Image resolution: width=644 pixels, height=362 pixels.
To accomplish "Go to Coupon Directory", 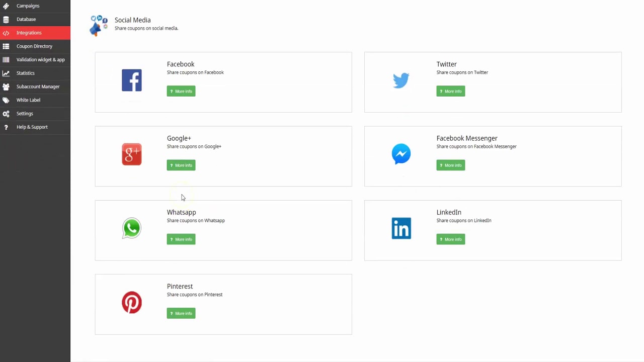I will [x=35, y=46].
